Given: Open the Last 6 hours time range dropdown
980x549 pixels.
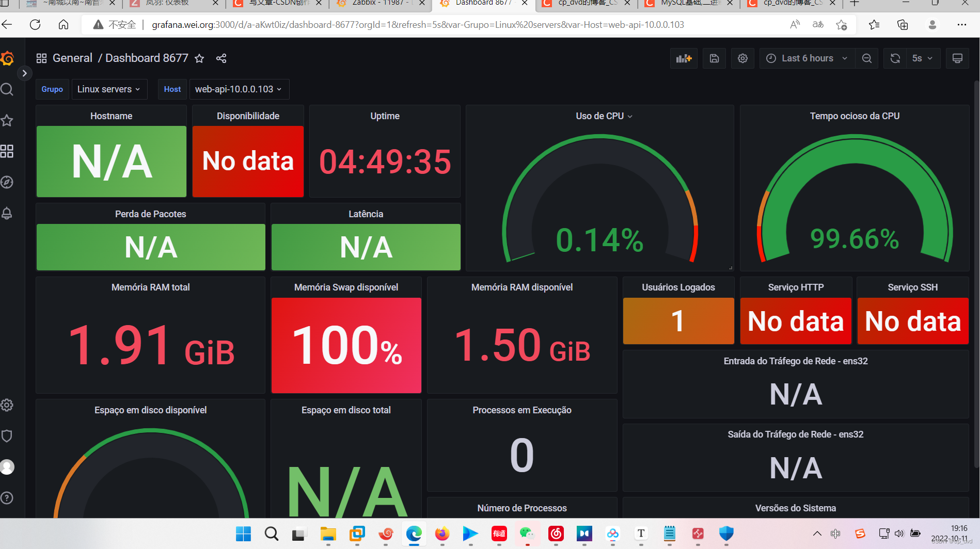Looking at the screenshot, I should tap(806, 58).
